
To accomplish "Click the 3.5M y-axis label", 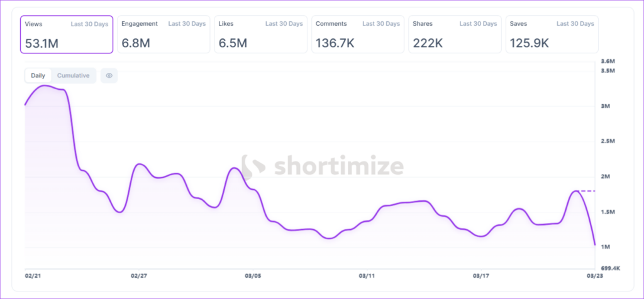I will [608, 72].
